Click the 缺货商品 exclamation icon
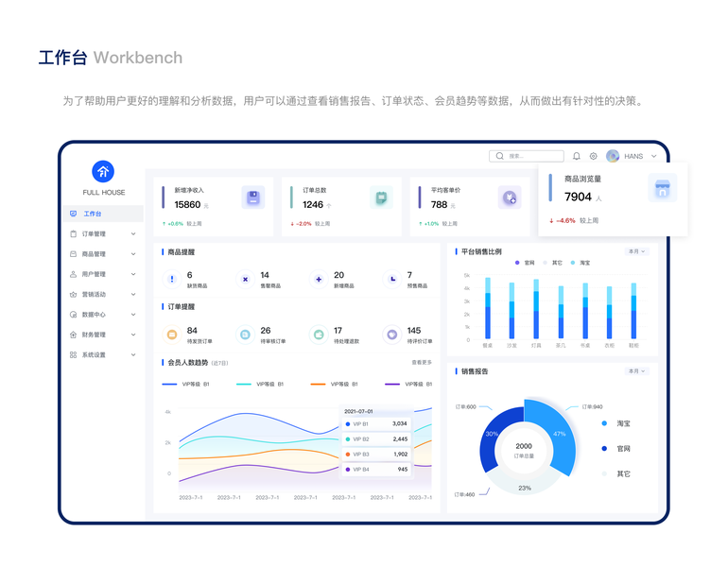The height and width of the screenshot is (567, 728). point(172,279)
